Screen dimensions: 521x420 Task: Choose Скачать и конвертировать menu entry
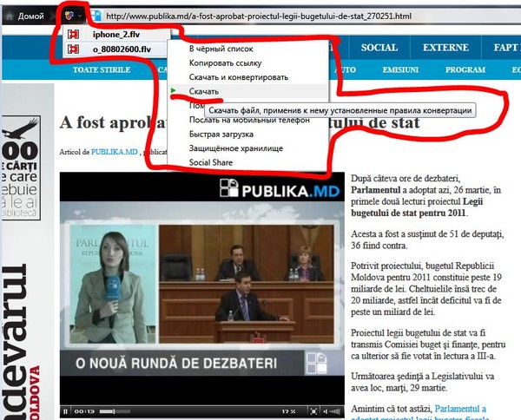(239, 77)
